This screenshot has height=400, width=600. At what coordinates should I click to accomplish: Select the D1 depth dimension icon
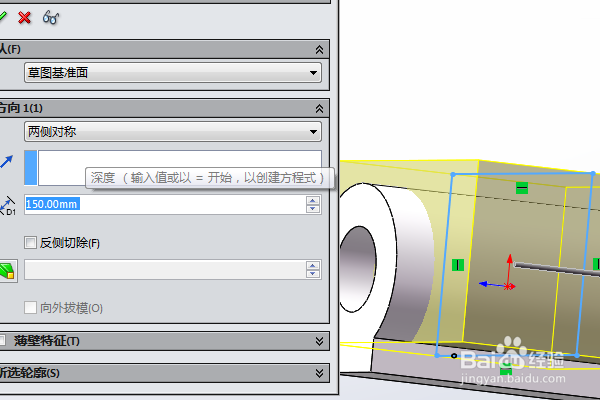7,206
